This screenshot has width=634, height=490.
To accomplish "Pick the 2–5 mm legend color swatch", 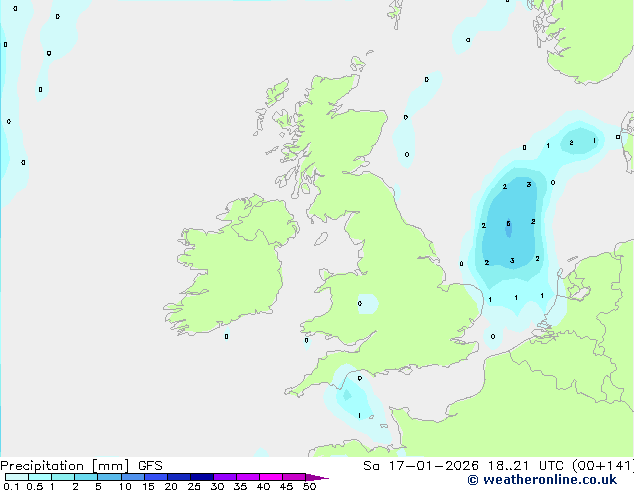I will [86, 477].
